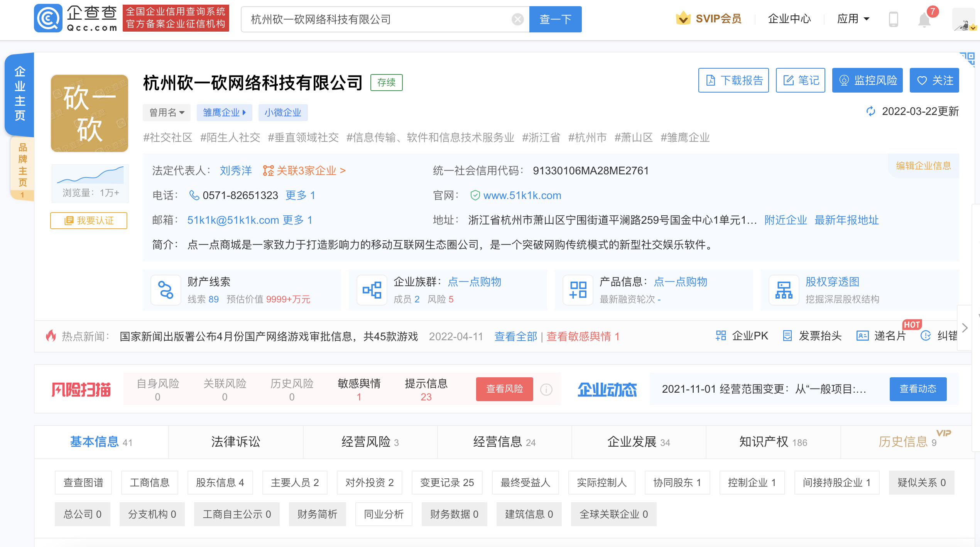Click the 关联3家企业 link
This screenshot has height=547, width=980.
pyautogui.click(x=304, y=171)
